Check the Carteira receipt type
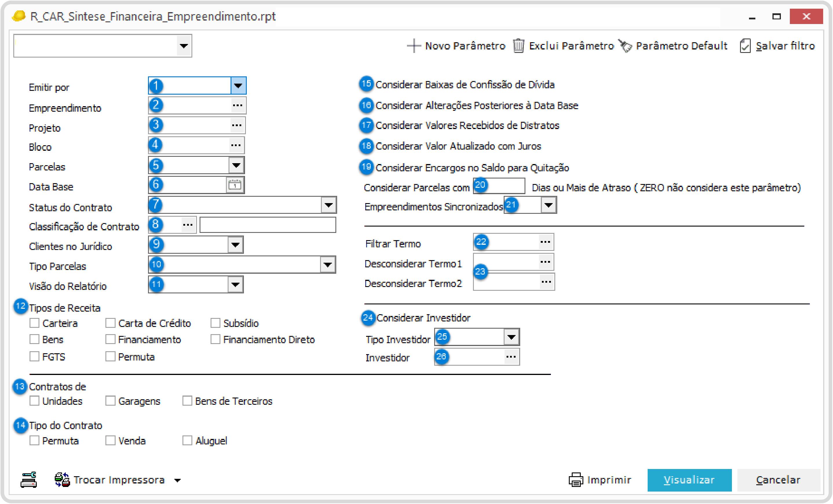Viewport: 833px width, 504px height. [34, 323]
